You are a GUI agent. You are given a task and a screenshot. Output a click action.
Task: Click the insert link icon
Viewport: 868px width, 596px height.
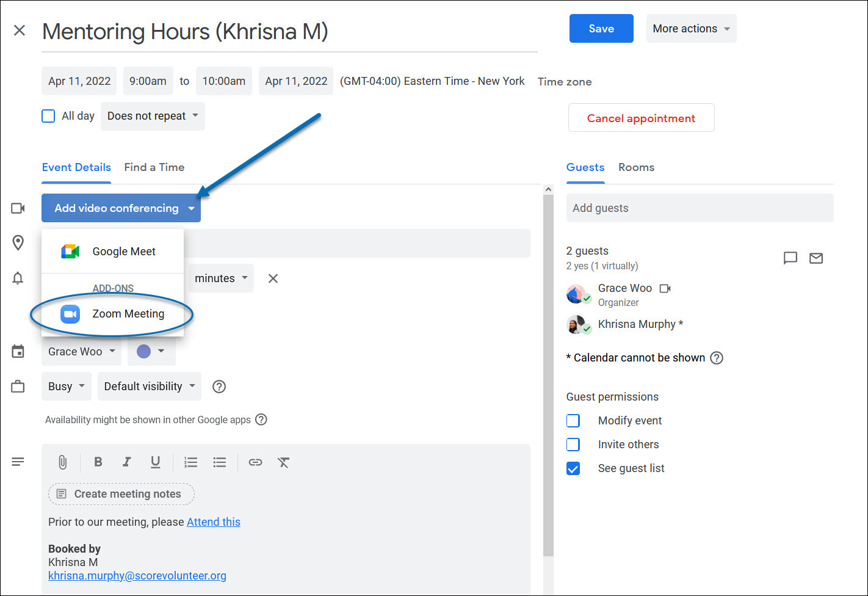point(255,462)
